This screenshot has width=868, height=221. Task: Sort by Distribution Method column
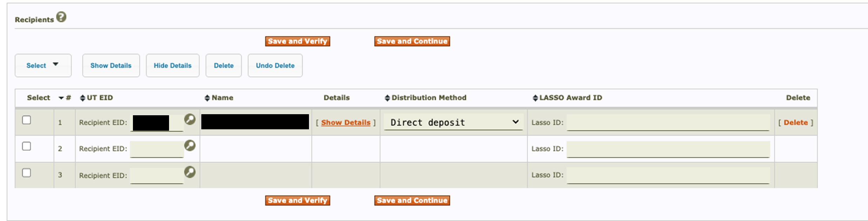387,98
